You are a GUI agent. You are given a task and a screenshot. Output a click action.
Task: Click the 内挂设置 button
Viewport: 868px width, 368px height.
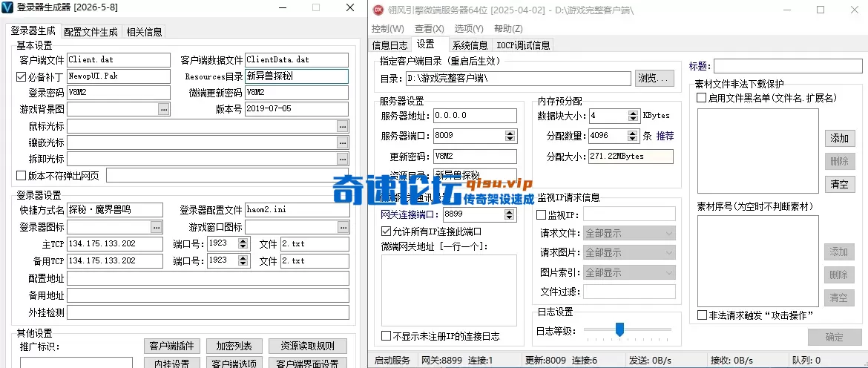[171, 363]
